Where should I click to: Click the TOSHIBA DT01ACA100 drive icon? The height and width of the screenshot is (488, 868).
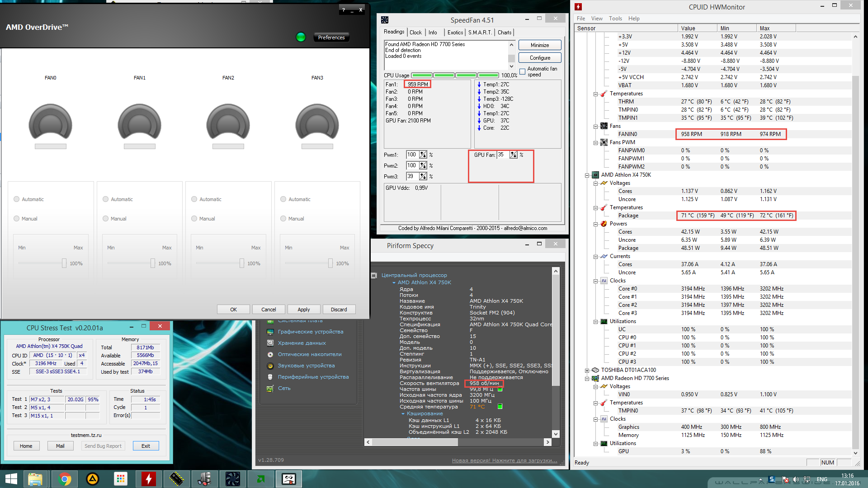click(595, 370)
